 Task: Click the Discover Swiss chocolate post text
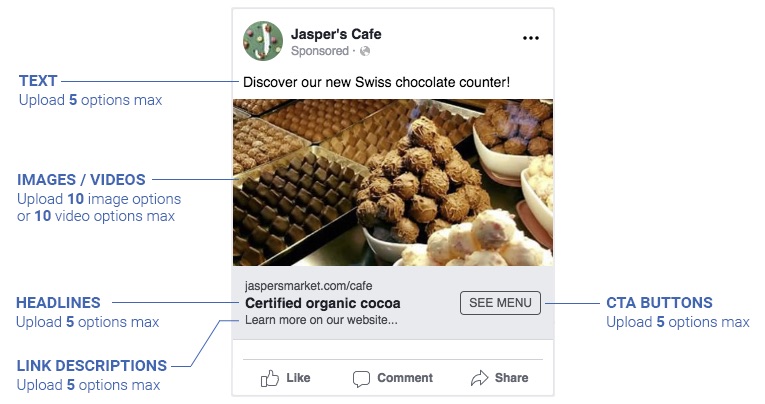[x=376, y=81]
